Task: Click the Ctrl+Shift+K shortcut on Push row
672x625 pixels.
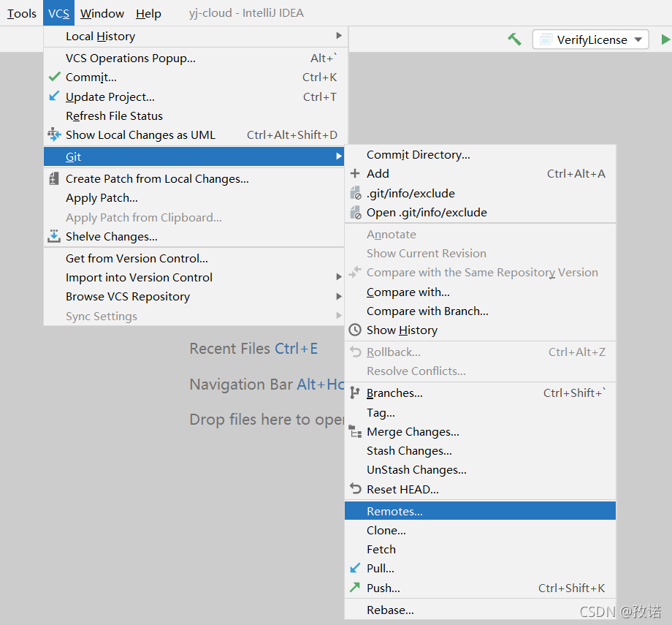Action: 571,588
